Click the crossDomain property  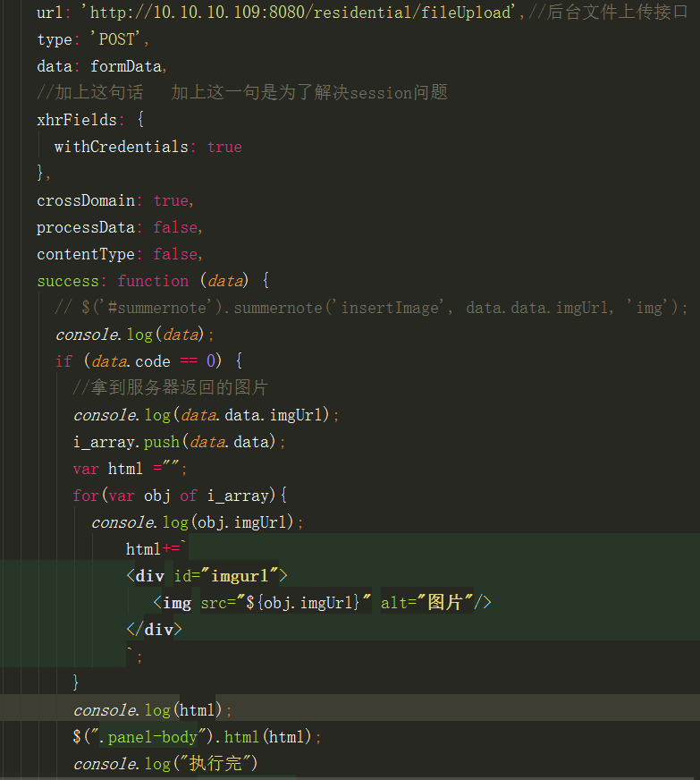click(86, 200)
